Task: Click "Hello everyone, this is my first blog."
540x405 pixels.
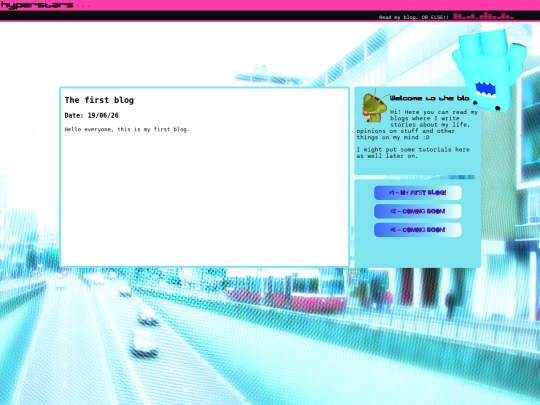Action: click(x=127, y=129)
